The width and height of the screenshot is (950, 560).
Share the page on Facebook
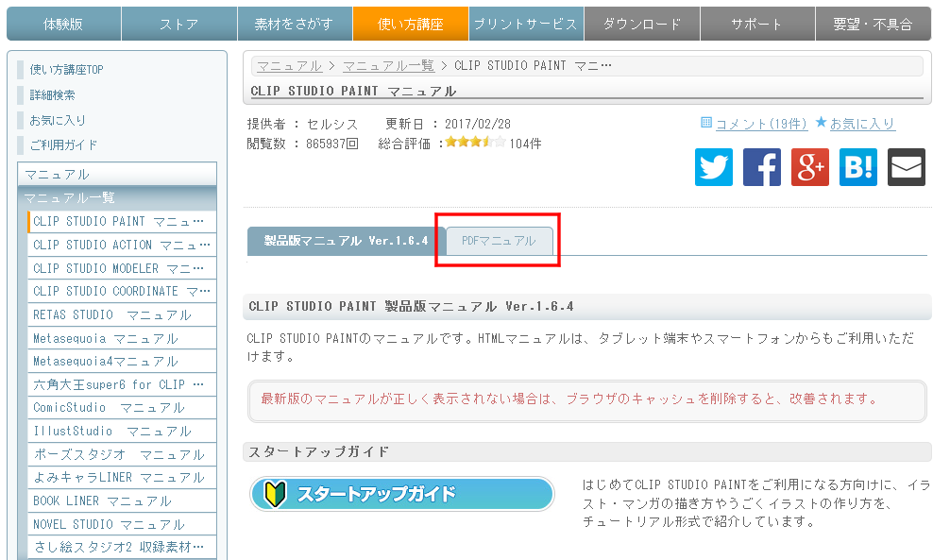coord(761,167)
